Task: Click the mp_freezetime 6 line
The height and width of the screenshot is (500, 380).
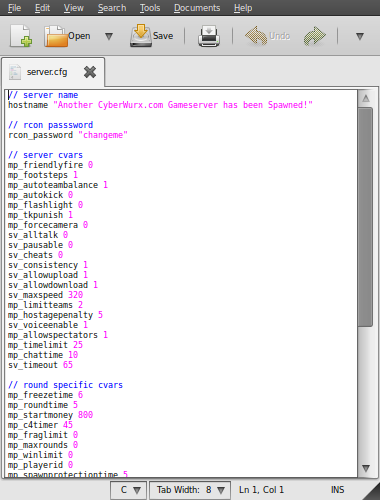Action: tap(45, 395)
